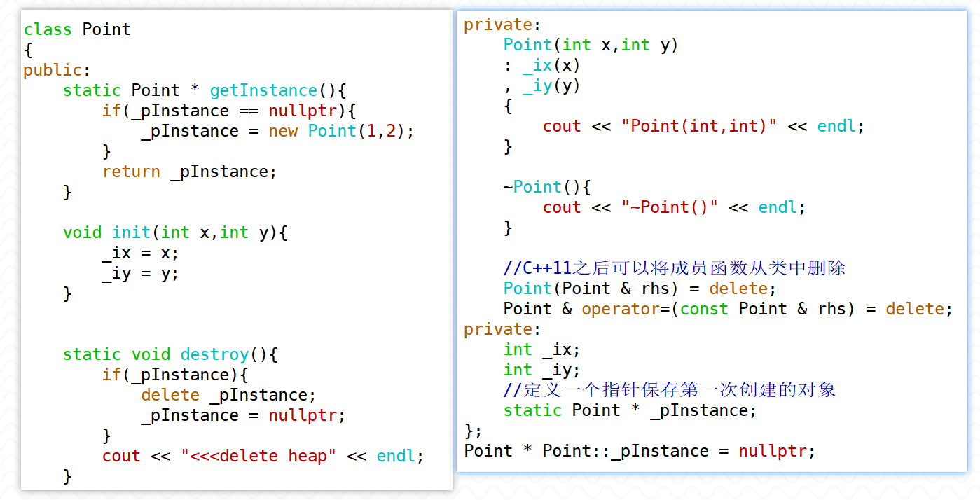The height and width of the screenshot is (500, 980).
Task: Click the const keyword in operator= parameter
Action: click(704, 309)
